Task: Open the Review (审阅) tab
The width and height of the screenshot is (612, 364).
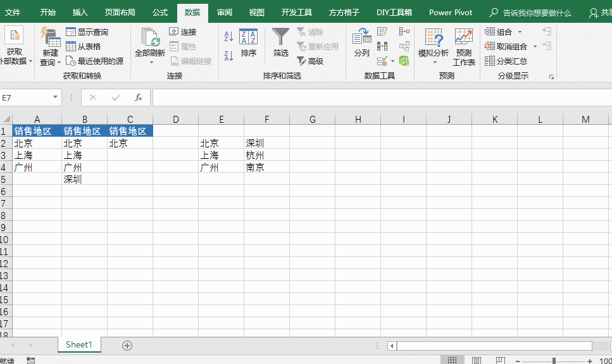Action: (x=225, y=13)
